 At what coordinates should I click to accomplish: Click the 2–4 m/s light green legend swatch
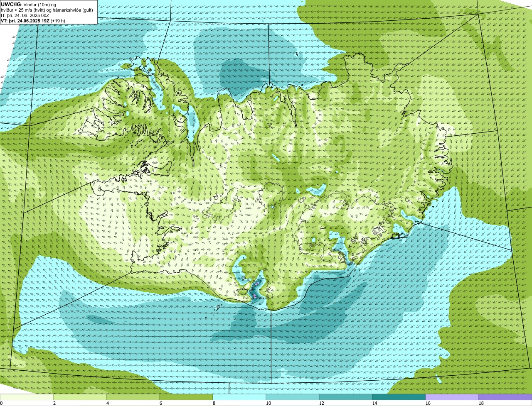point(80,397)
